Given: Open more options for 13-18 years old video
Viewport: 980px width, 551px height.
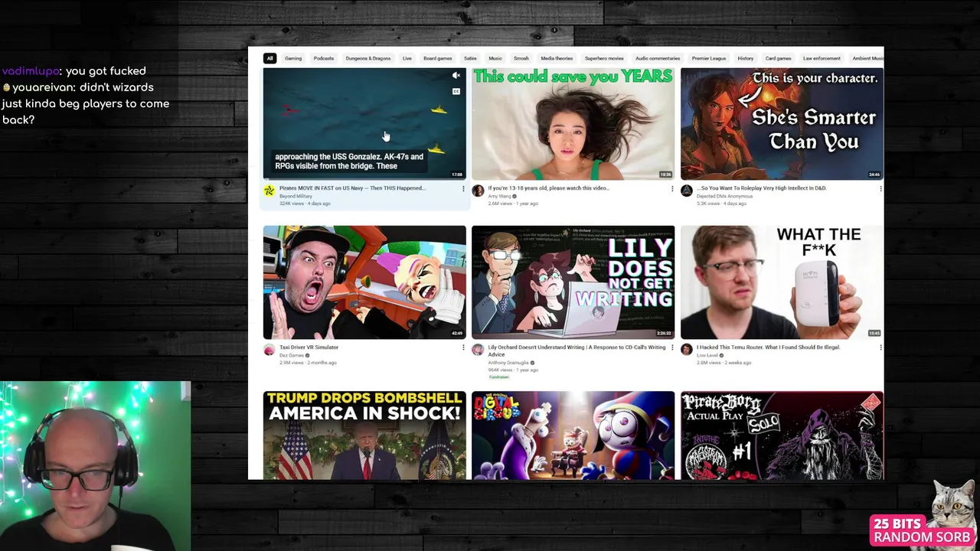Looking at the screenshot, I should (x=672, y=188).
